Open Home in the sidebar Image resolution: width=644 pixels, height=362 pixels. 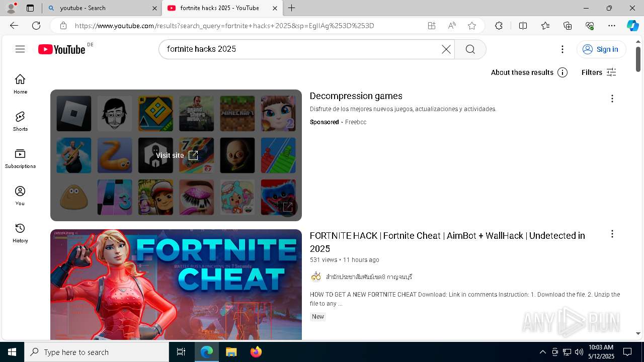point(20,84)
